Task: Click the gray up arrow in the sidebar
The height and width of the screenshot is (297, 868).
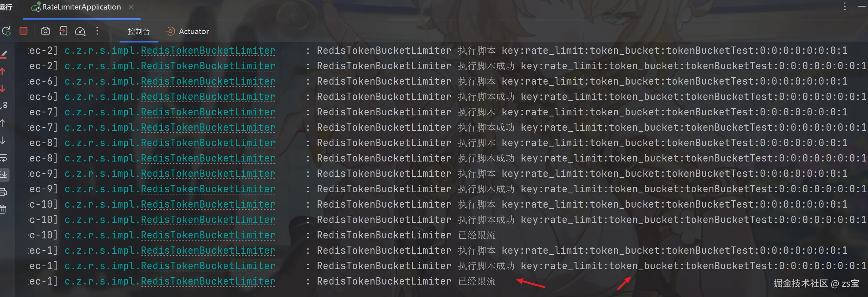Action: tap(3, 123)
